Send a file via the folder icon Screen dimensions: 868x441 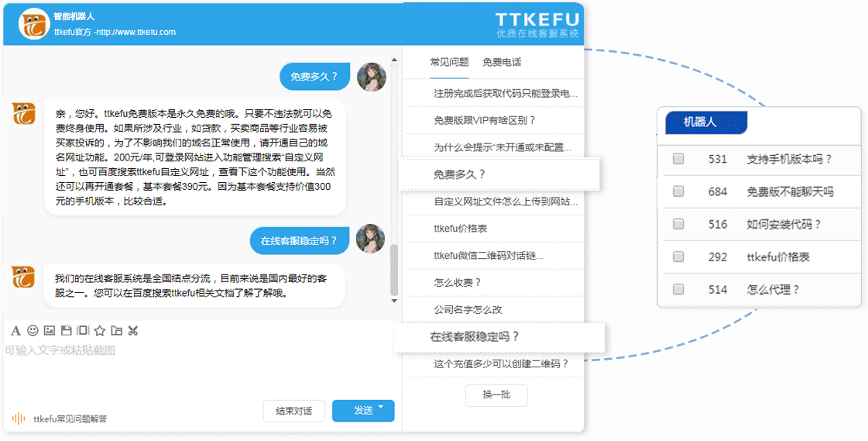(x=116, y=331)
